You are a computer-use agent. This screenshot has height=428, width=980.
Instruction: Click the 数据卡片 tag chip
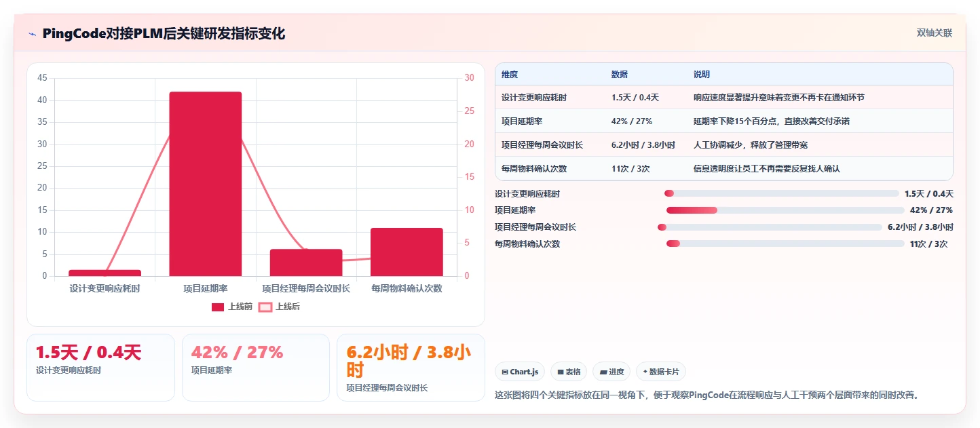(x=661, y=372)
